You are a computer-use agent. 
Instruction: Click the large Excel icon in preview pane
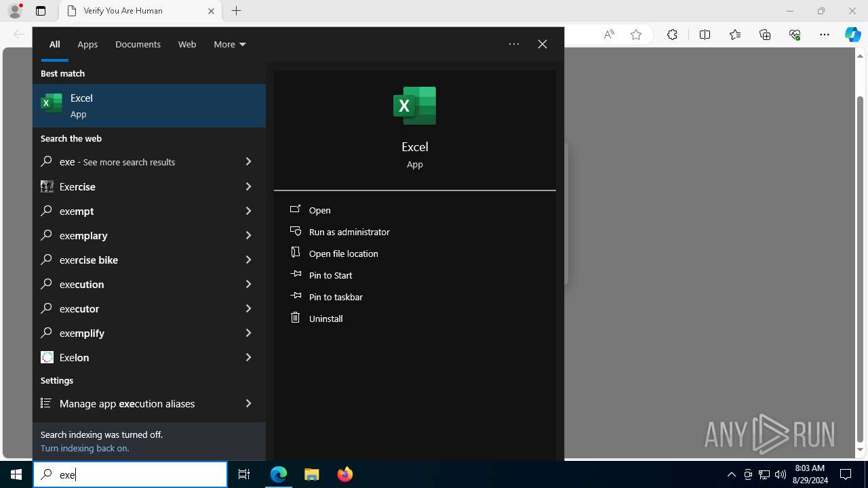(x=414, y=106)
